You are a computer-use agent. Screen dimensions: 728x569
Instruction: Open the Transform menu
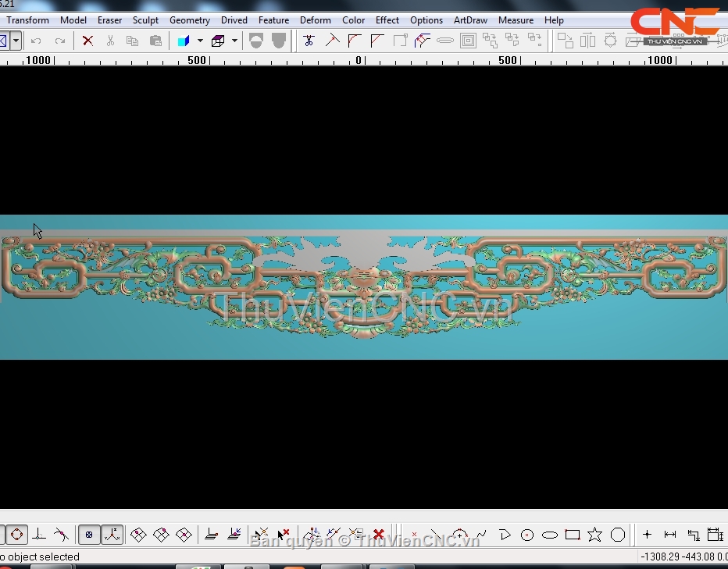(x=27, y=20)
